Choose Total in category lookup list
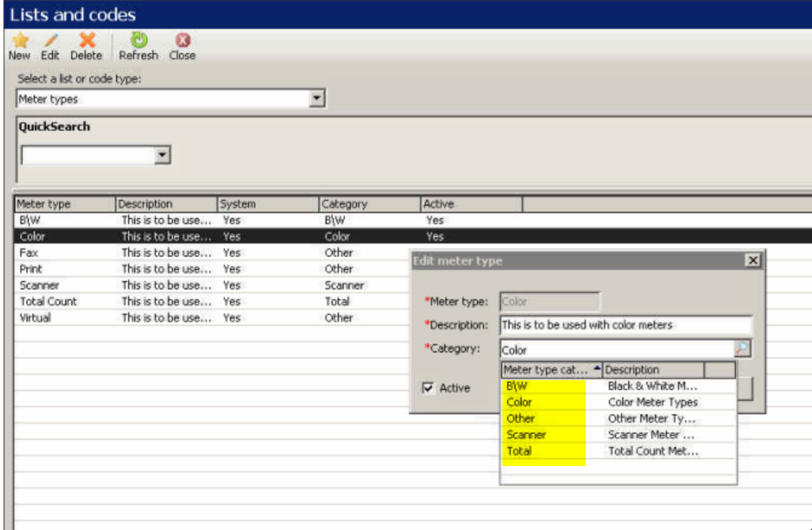This screenshot has width=812, height=530. coord(519,451)
